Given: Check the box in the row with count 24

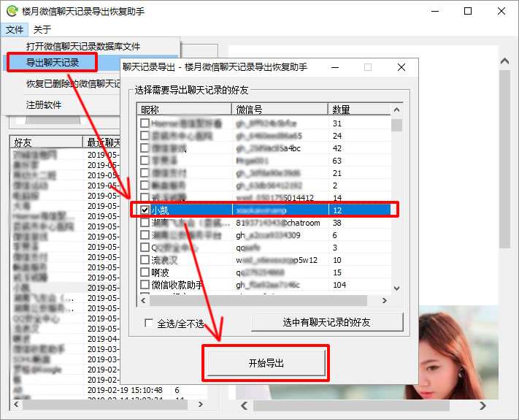Looking at the screenshot, I should [x=145, y=135].
